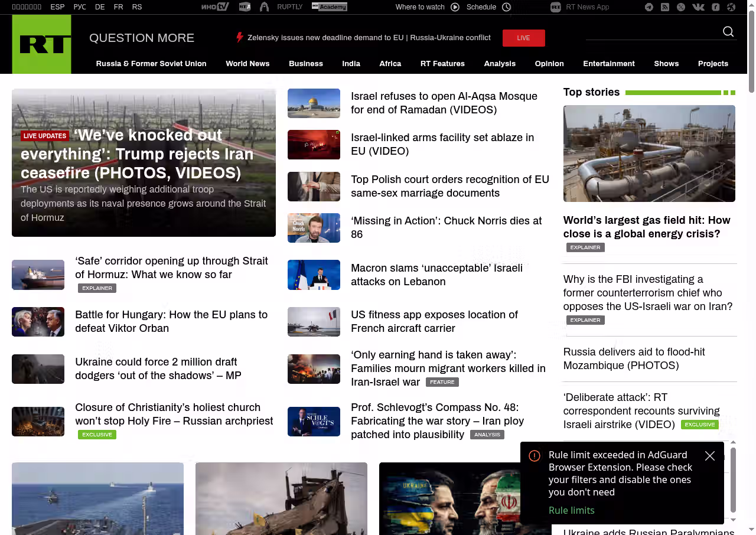Switch language to ESP
The image size is (756, 535).
pos(57,7)
